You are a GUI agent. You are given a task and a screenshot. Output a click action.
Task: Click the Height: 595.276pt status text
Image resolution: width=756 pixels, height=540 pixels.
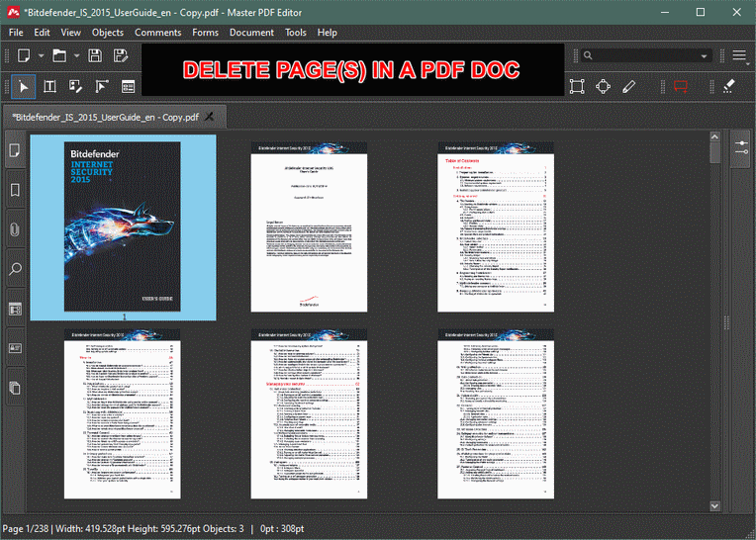coord(164,528)
